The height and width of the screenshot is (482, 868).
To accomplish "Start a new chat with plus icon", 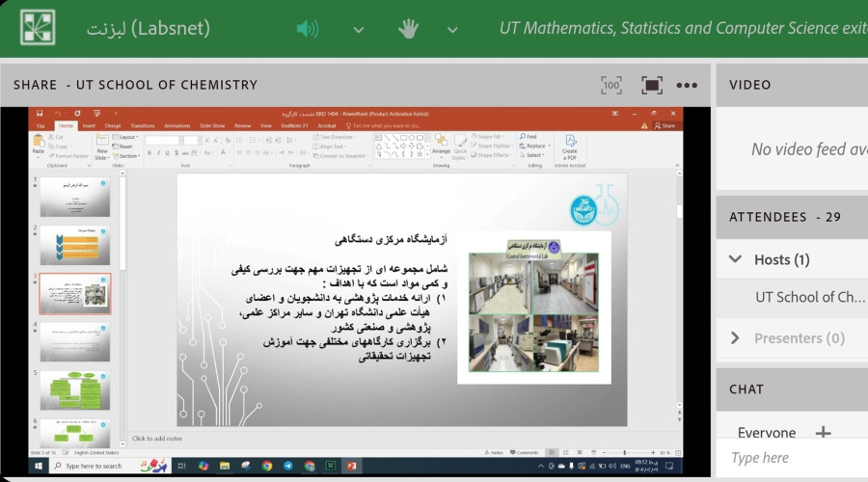I will [x=823, y=433].
